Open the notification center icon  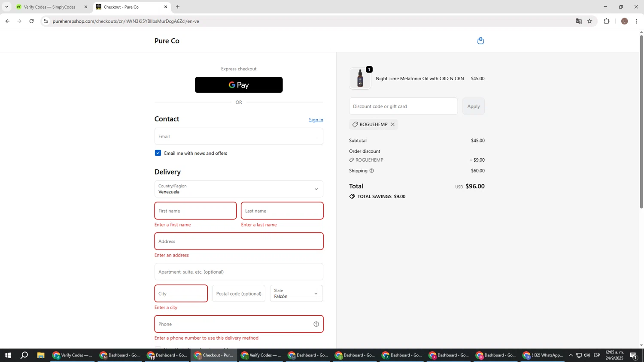click(x=634, y=355)
